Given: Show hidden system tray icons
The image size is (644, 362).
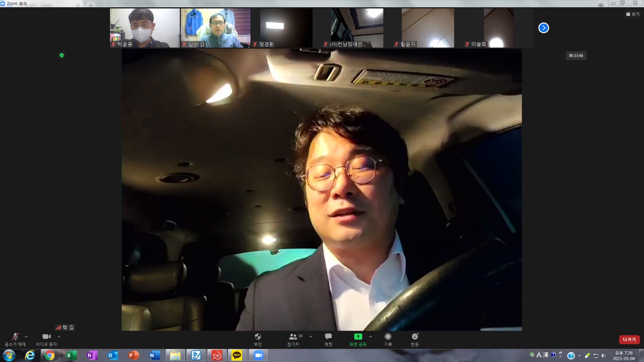Looking at the screenshot, I should tap(580, 356).
